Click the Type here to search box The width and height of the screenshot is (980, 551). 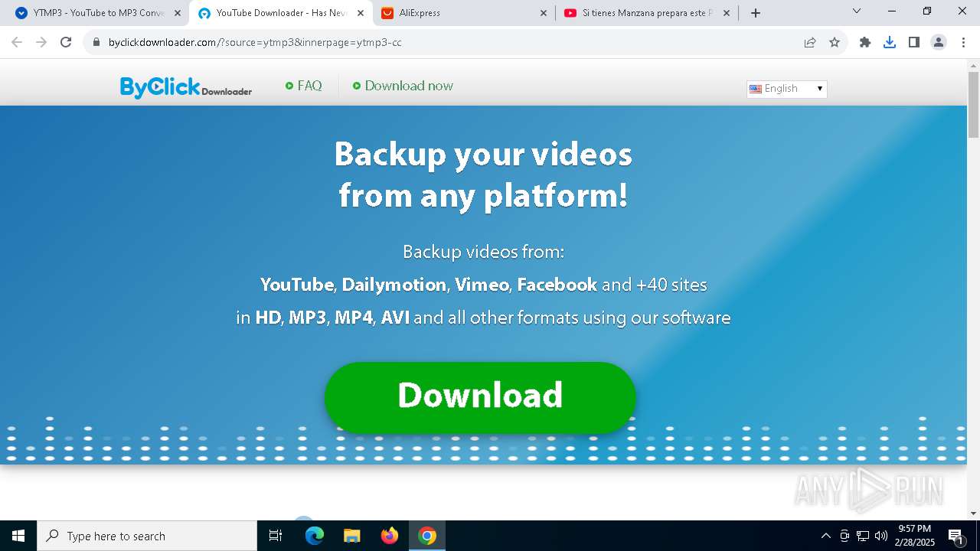147,536
